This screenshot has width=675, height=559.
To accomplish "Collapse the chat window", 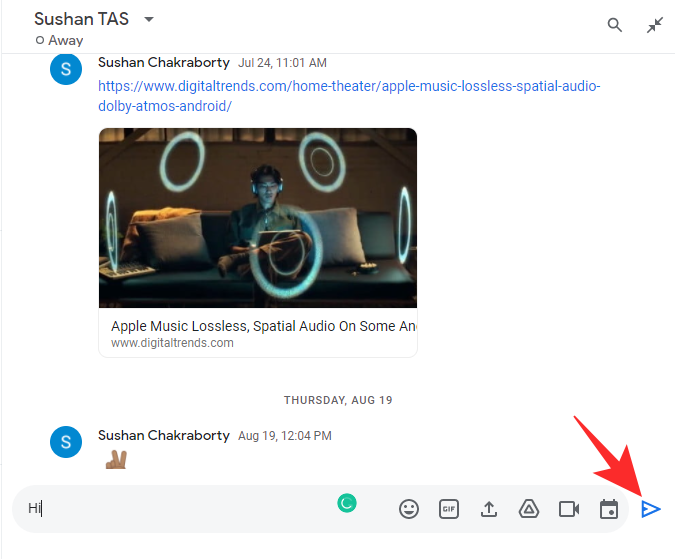I will point(655,25).
